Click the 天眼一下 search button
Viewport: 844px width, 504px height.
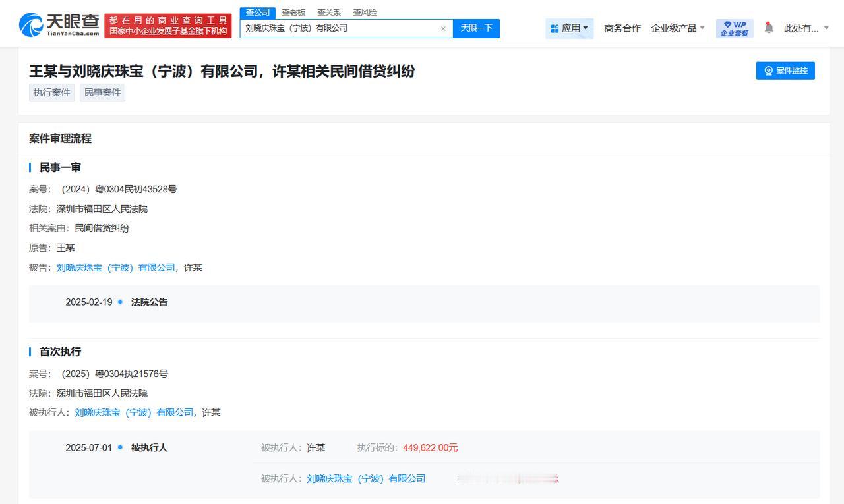pyautogui.click(x=476, y=28)
